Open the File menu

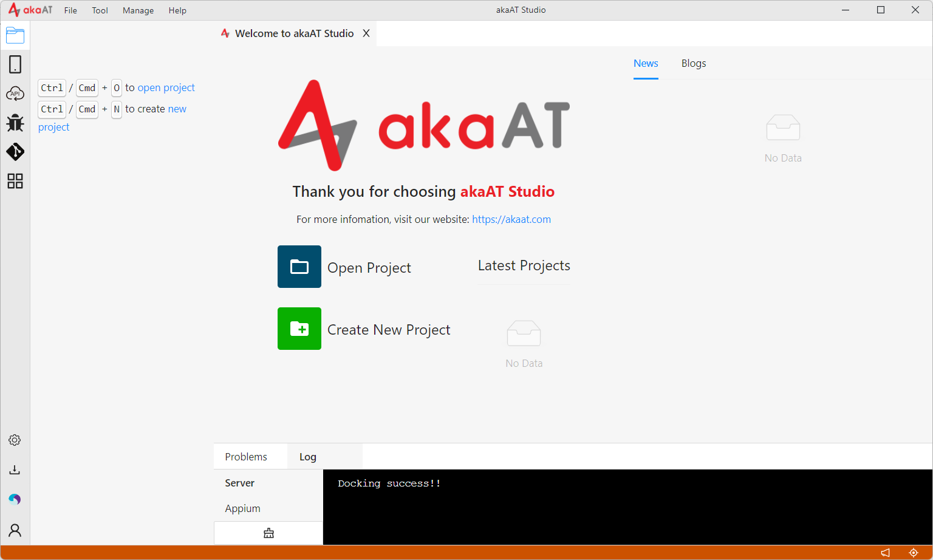70,10
